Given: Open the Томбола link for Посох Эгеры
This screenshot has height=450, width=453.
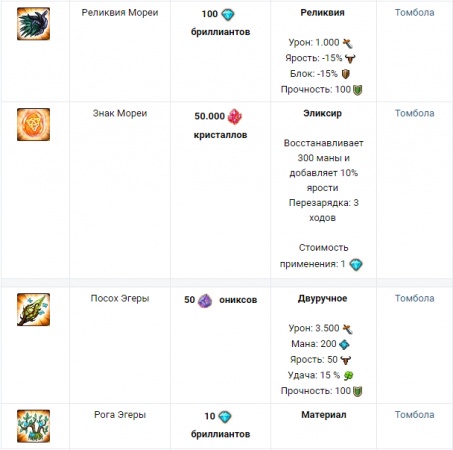Looking at the screenshot, I should [x=414, y=298].
